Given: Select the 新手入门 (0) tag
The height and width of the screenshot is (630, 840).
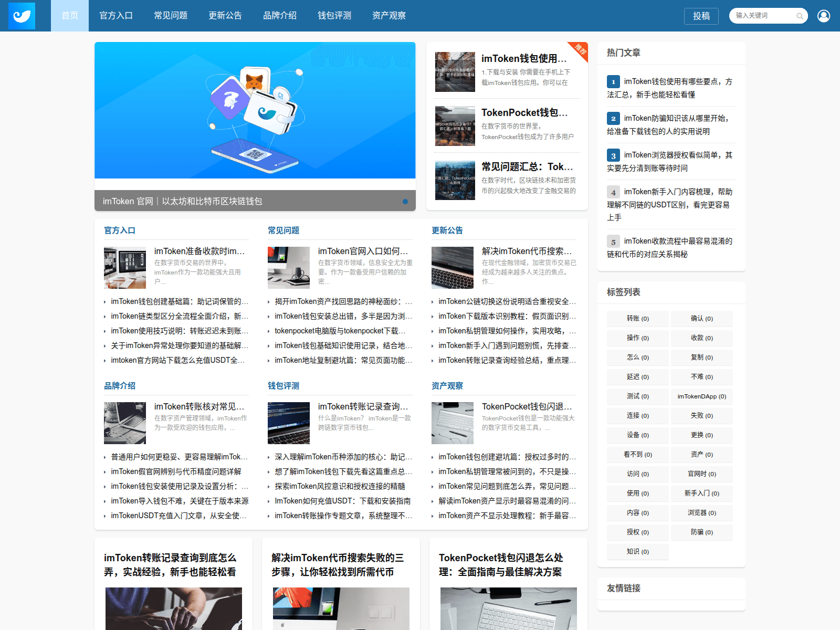Looking at the screenshot, I should click(702, 493).
